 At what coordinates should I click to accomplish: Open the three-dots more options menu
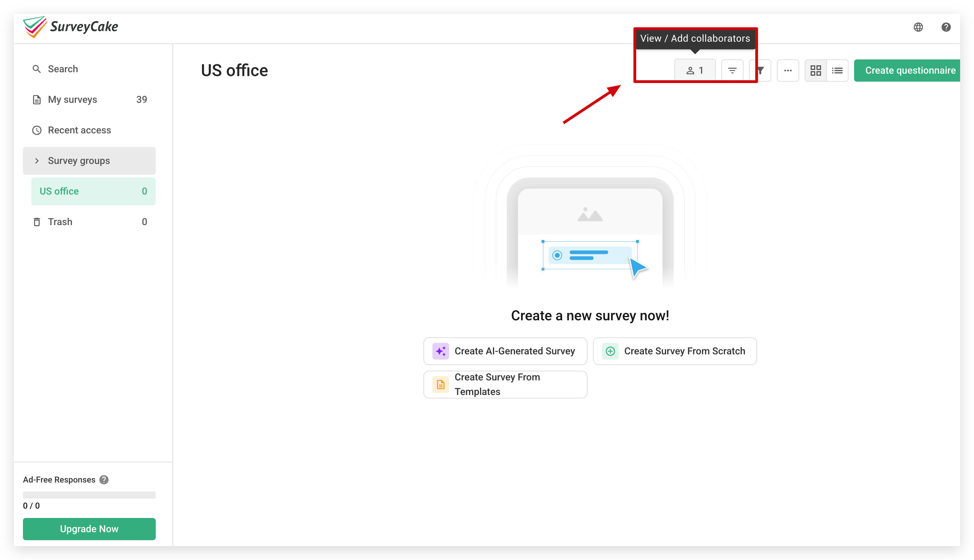coord(788,71)
